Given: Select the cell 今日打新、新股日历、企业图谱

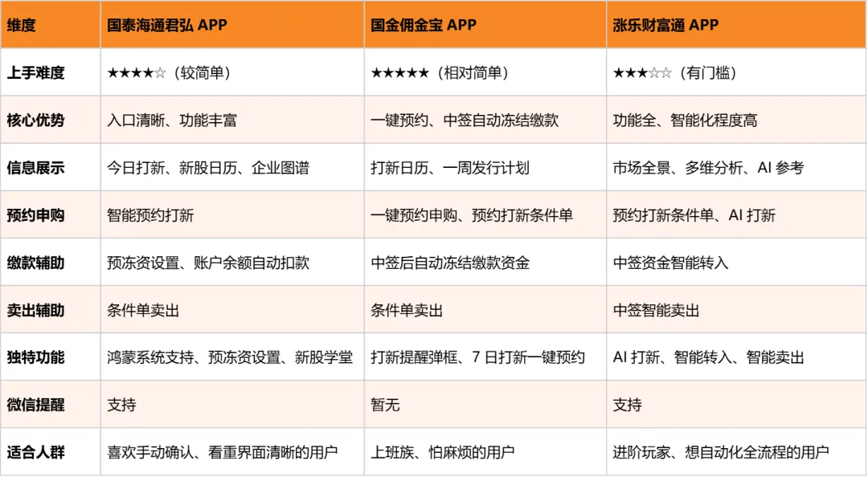Looking at the screenshot, I should click(x=232, y=167).
